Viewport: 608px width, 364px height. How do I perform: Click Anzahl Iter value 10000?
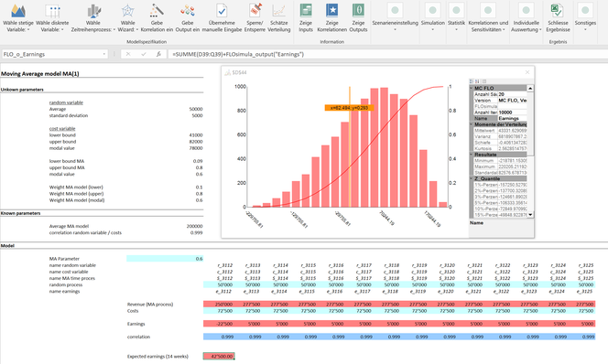click(512, 112)
